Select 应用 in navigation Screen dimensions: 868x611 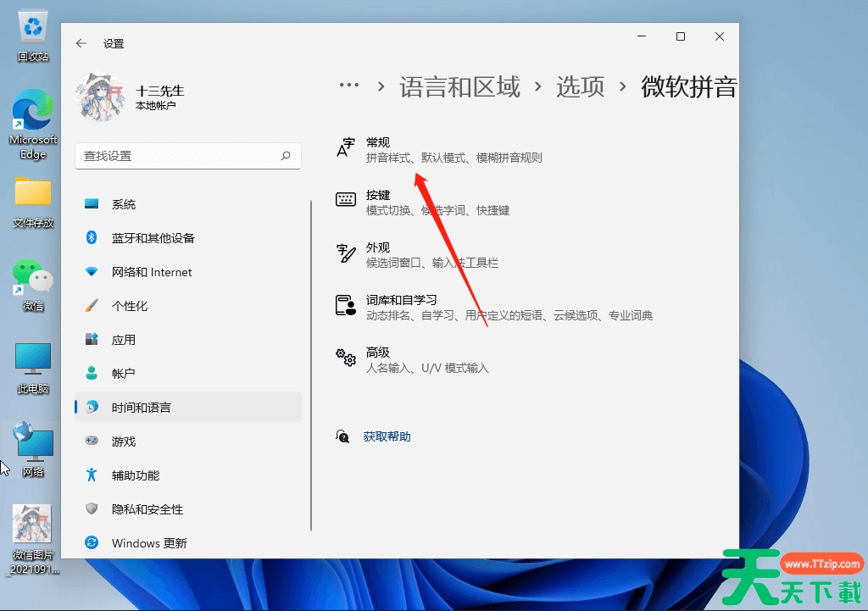tap(188, 339)
